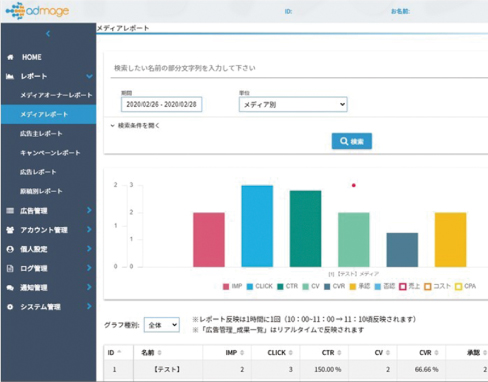The height and width of the screenshot is (382, 488).
Task: Open the グラフ種別 全体 dropdown
Action: (162, 325)
